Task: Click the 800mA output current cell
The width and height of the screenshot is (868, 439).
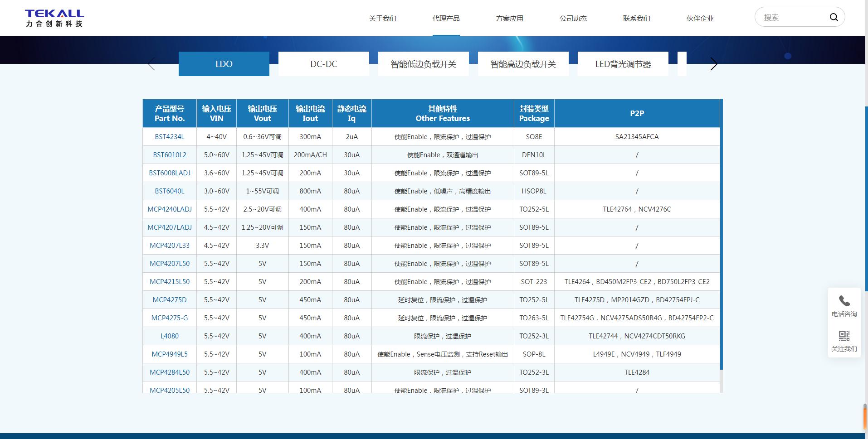Action: tap(310, 191)
